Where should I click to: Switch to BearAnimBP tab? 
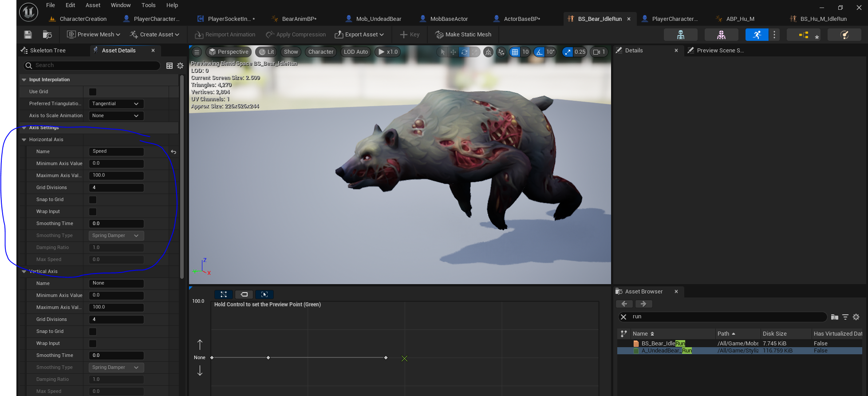(x=299, y=19)
